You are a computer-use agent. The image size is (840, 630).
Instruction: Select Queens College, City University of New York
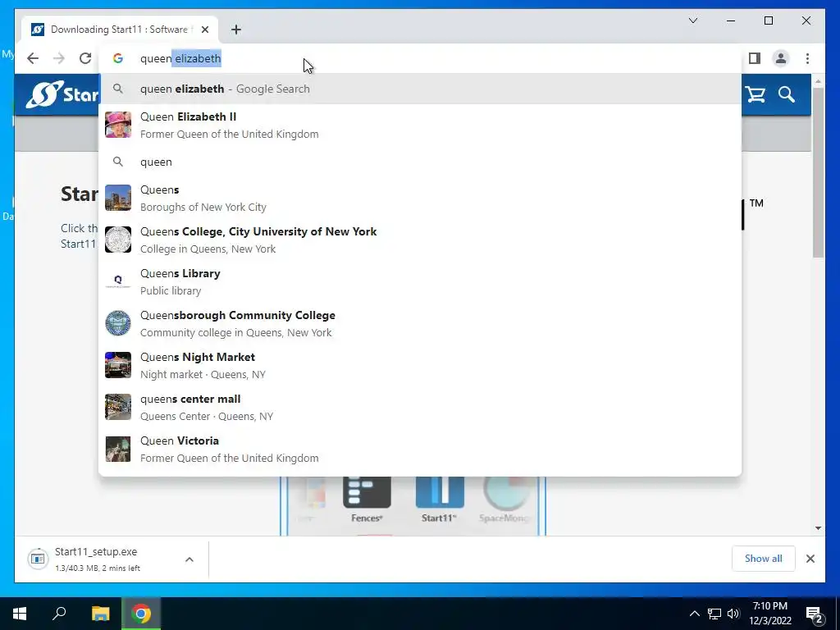click(x=420, y=240)
